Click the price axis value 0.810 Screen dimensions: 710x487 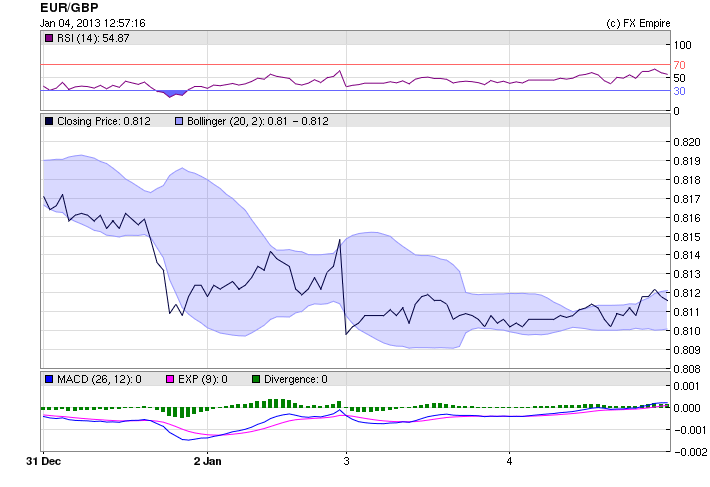click(x=687, y=331)
